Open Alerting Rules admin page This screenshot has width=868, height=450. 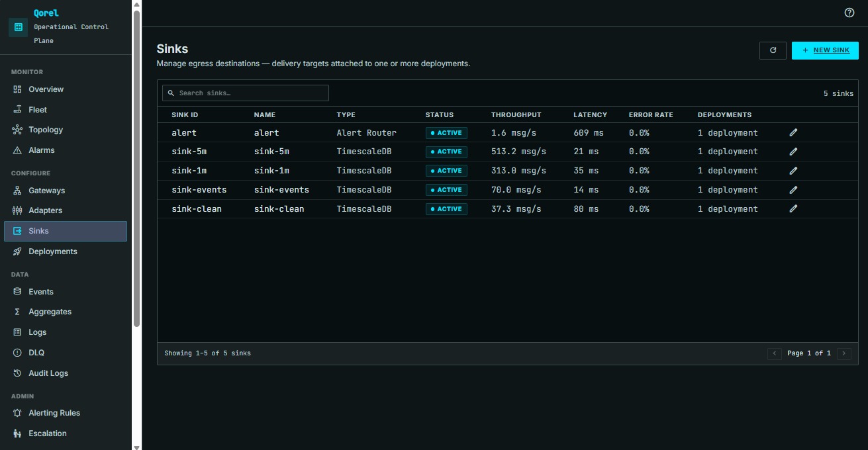[x=66, y=413]
